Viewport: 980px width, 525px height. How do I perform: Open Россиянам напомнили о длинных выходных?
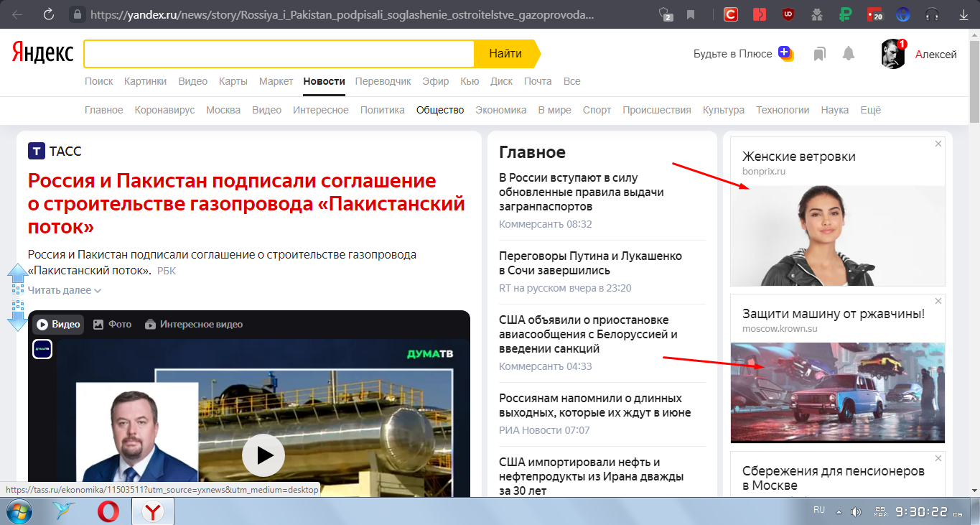(594, 405)
